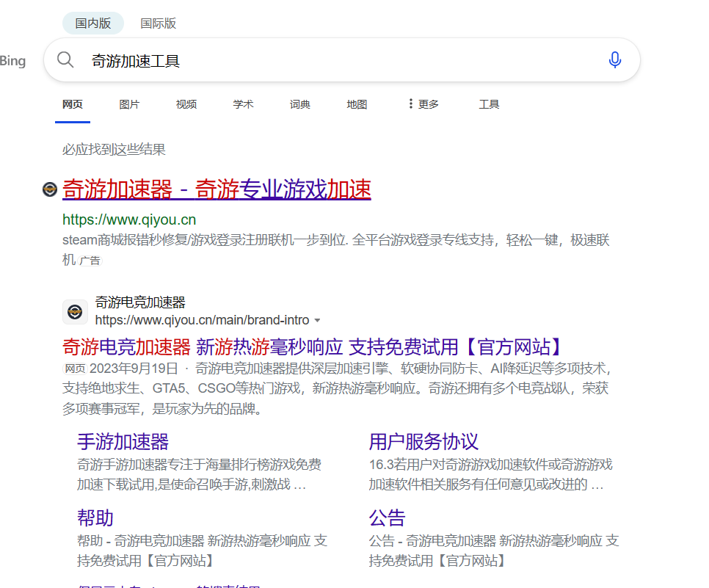Image resolution: width=709 pixels, height=588 pixels.
Task: Click the favicon beside the 奇游加速器 ad title
Action: point(50,189)
